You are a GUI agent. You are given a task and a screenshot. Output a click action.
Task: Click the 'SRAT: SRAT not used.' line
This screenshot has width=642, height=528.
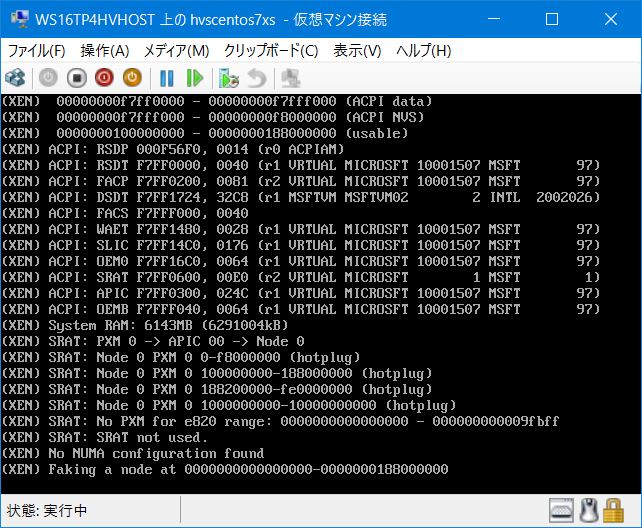105,438
